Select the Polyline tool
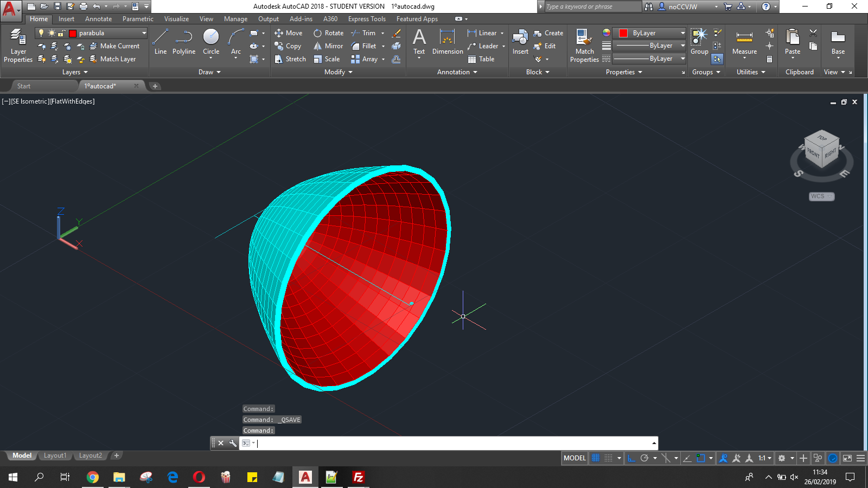 [184, 42]
